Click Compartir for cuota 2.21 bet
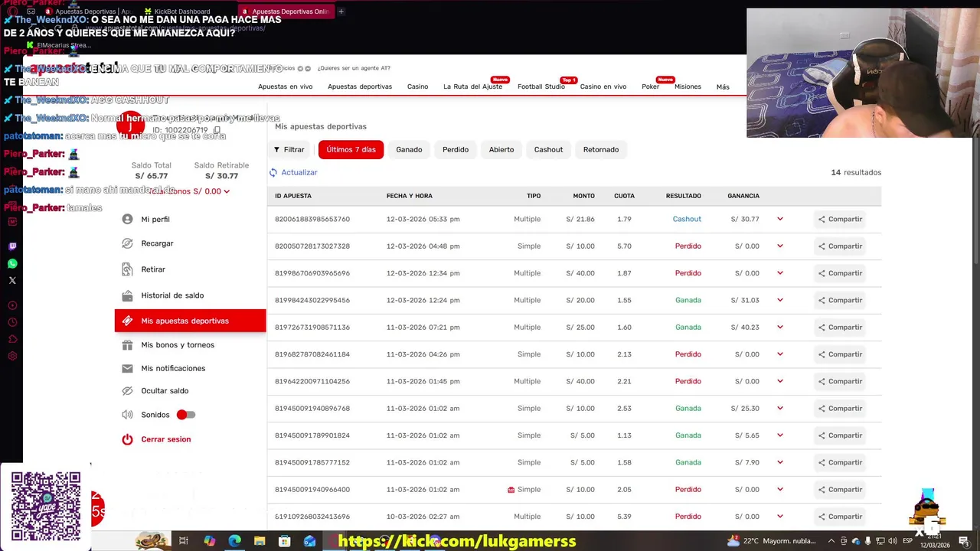Viewport: 980px width, 551px height. tap(840, 381)
